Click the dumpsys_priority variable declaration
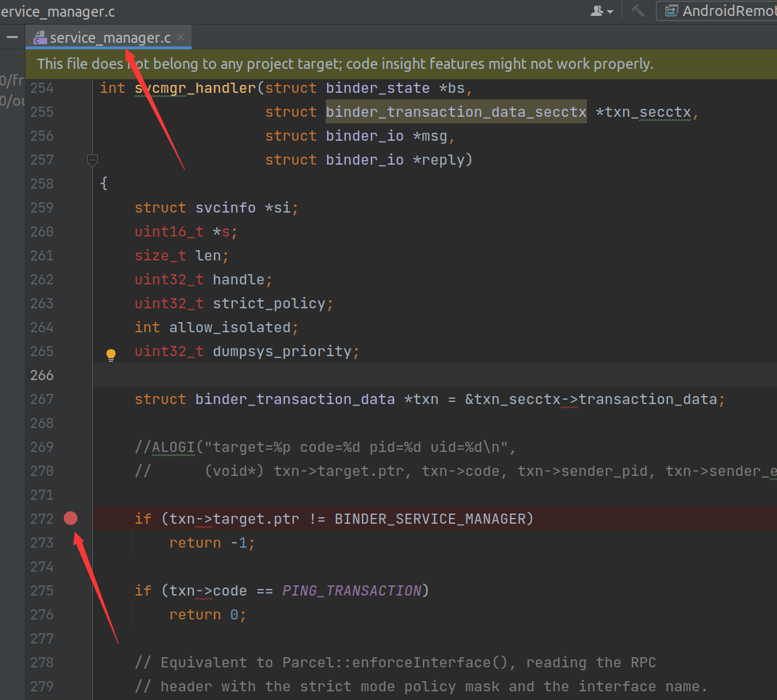 (281, 351)
